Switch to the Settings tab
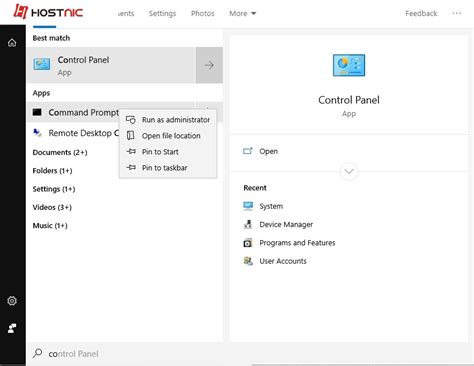 click(x=162, y=13)
